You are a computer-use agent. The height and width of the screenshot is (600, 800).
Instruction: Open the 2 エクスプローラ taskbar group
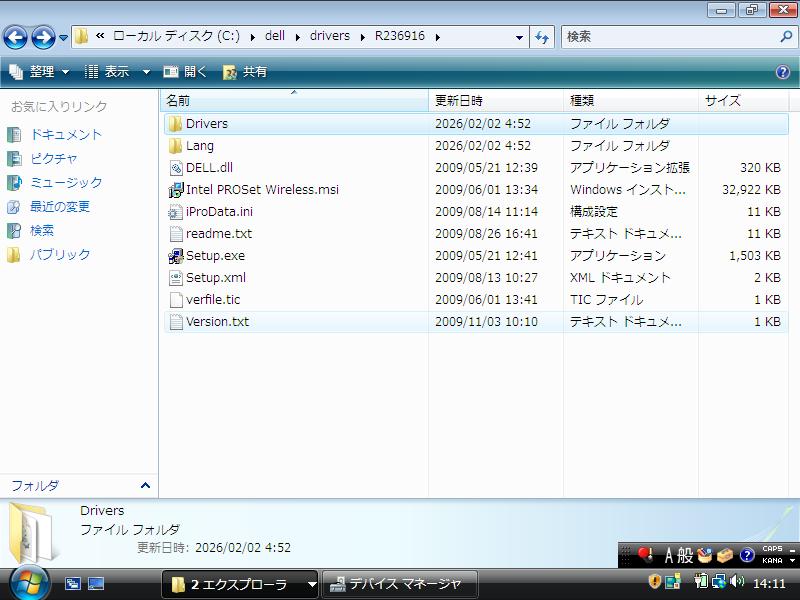(x=240, y=584)
